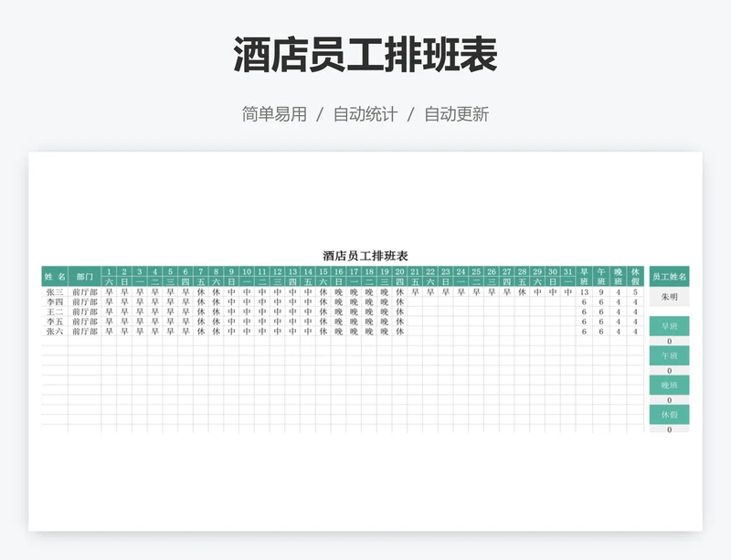Click the day 20 header cell
The image size is (731, 560).
(x=399, y=271)
